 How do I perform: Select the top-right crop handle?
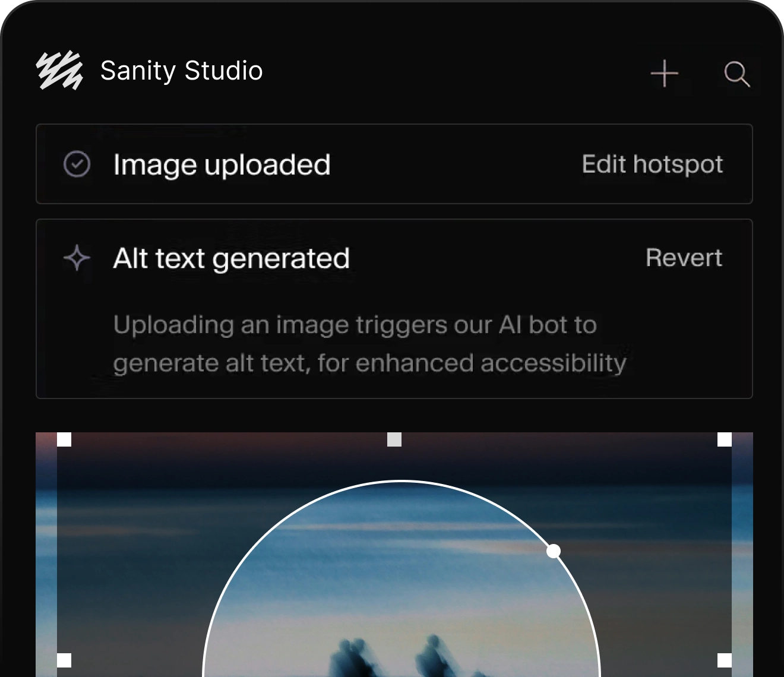(x=725, y=439)
